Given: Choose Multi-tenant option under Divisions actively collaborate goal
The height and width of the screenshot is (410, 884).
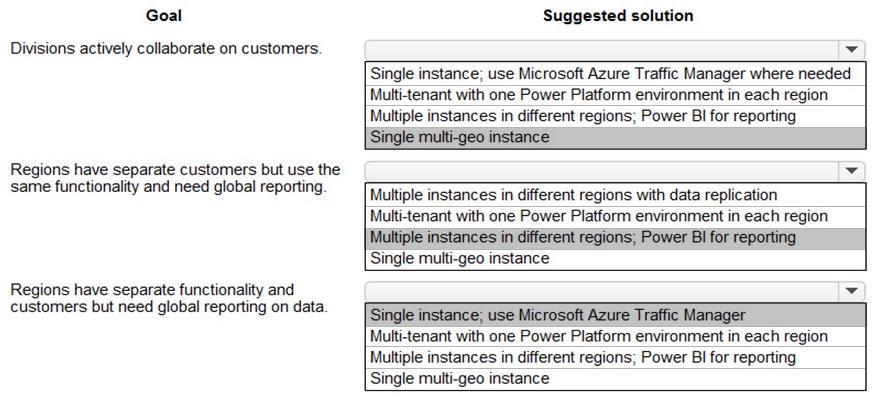Looking at the screenshot, I should tap(599, 95).
